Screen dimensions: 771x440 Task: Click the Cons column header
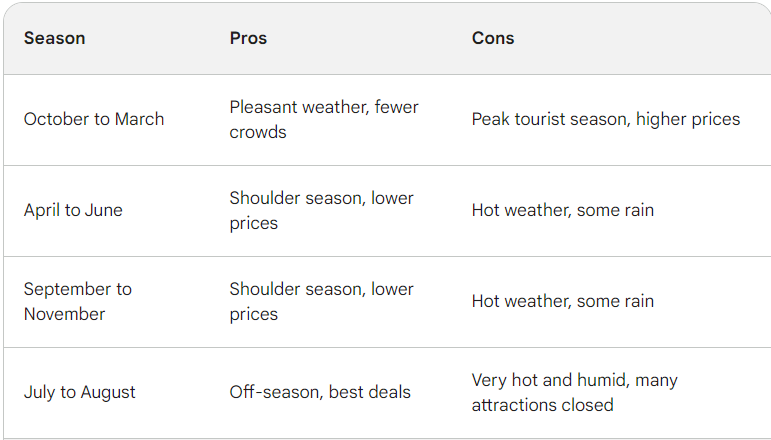(x=493, y=38)
